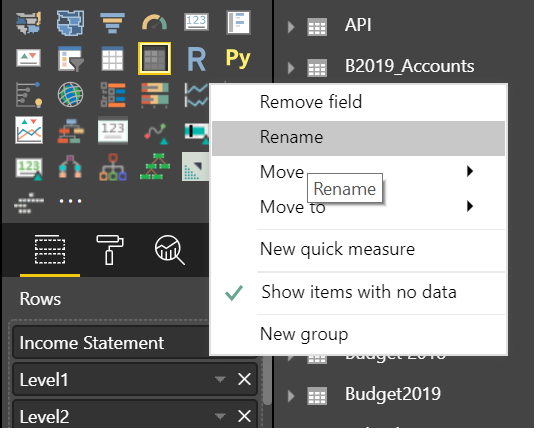The image size is (558, 446).
Task: Insert a Card visual from first row
Action: [x=196, y=22]
